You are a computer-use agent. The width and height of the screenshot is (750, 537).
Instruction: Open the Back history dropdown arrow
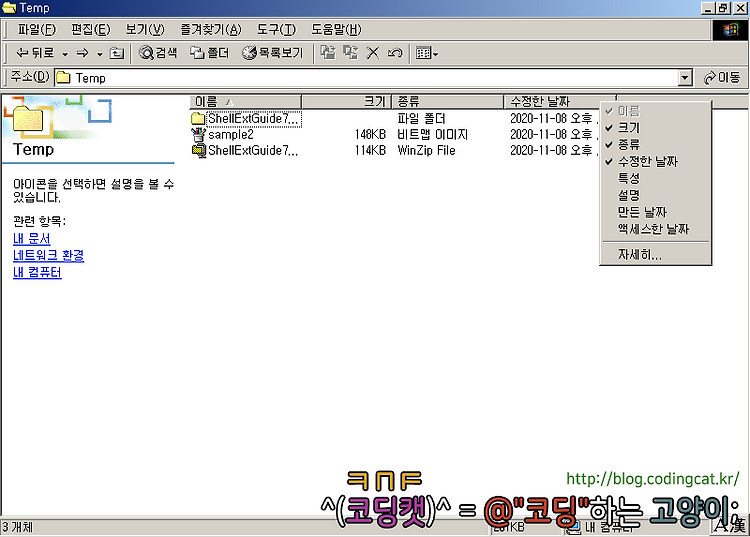[x=65, y=54]
